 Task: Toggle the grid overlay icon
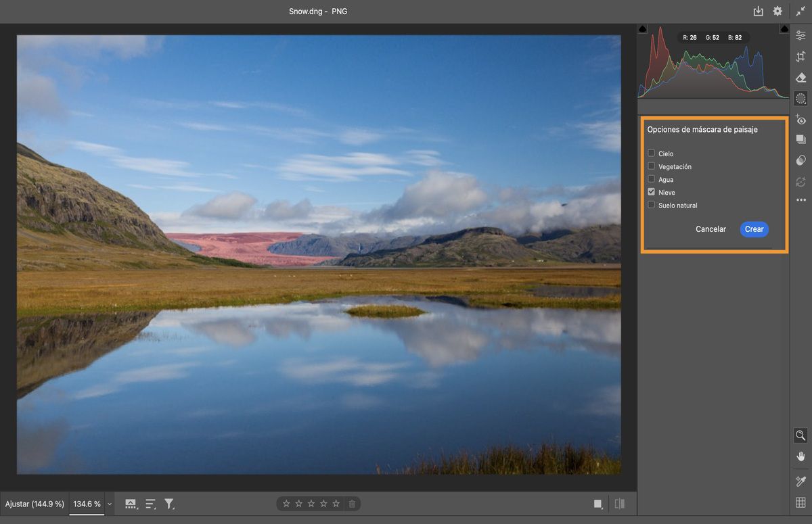click(x=800, y=502)
